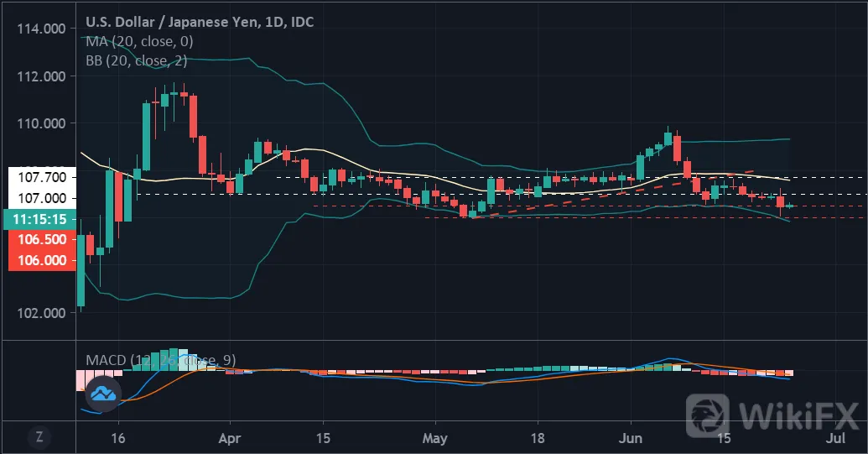Click the 107.700 price label
868x454 pixels.
tap(42, 177)
